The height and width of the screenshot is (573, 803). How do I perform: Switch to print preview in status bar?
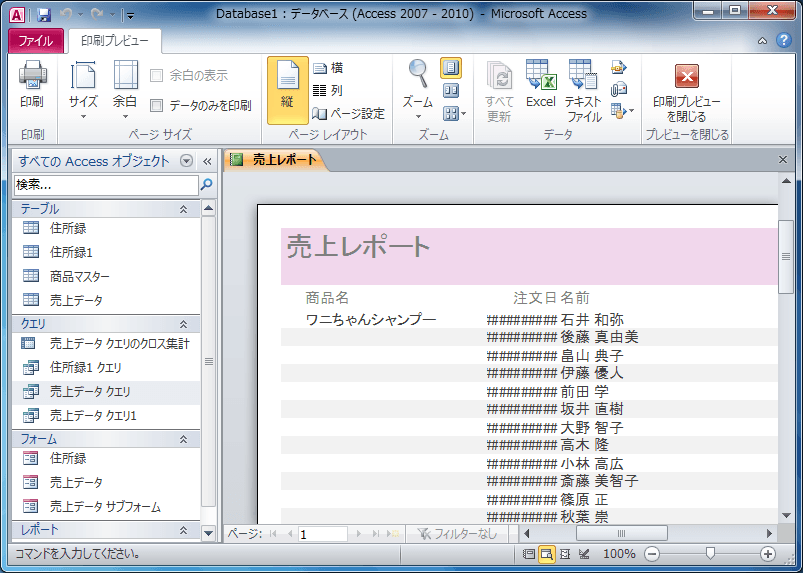coord(547,554)
